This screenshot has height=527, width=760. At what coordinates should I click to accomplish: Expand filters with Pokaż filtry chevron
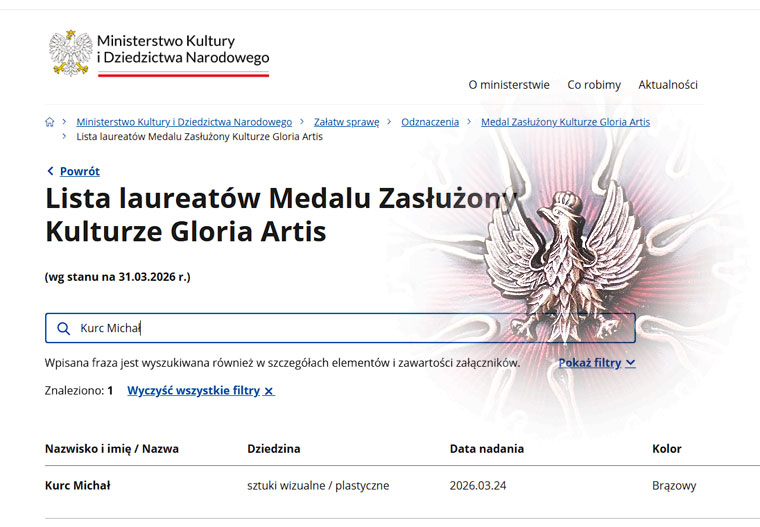pyautogui.click(x=630, y=363)
